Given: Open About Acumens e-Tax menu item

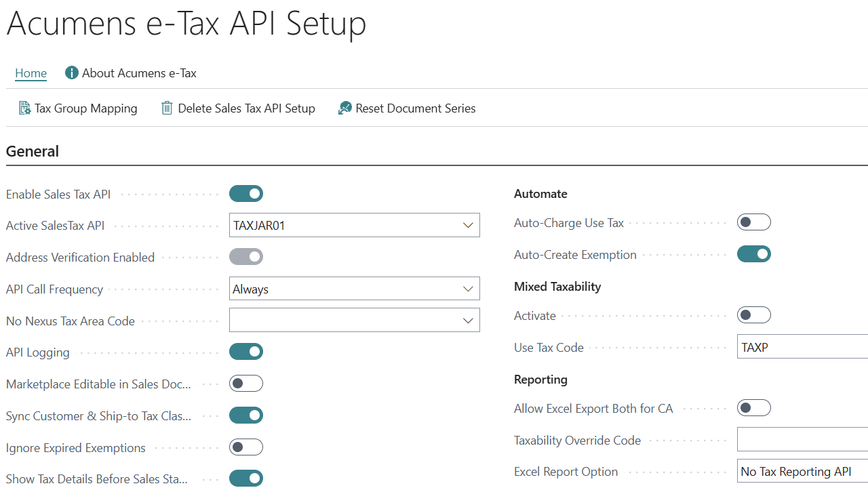Looking at the screenshot, I should pos(139,73).
